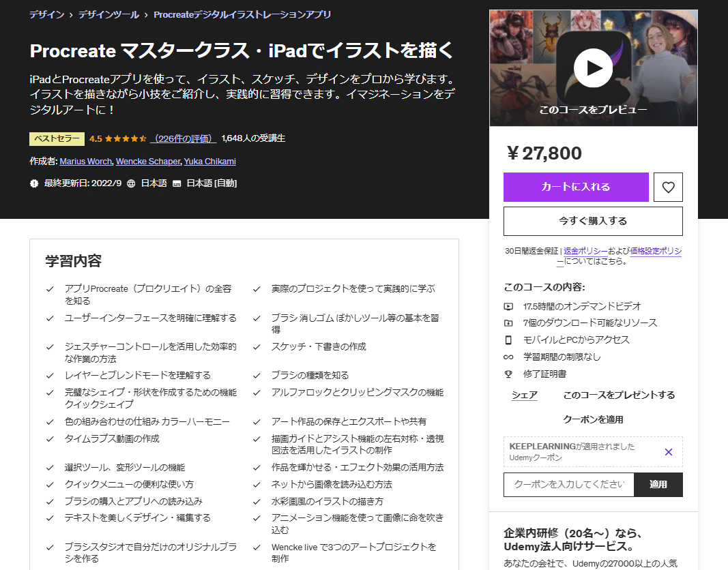
Task: Click the カートに入れる button
Action: [575, 187]
